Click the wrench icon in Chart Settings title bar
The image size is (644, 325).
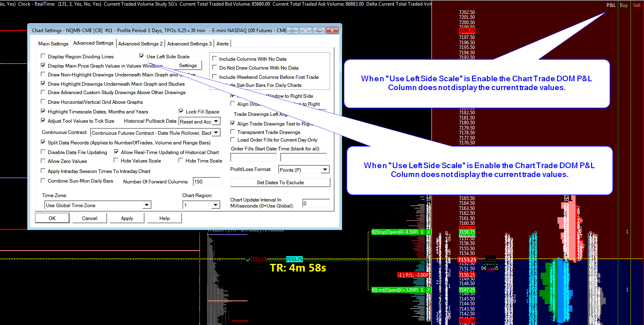(x=305, y=30)
